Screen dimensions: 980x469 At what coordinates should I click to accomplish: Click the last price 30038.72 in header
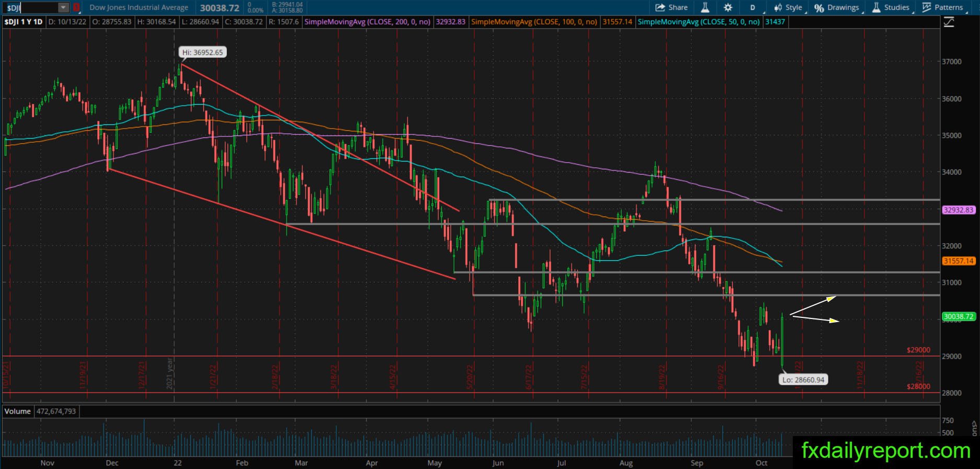click(x=220, y=8)
